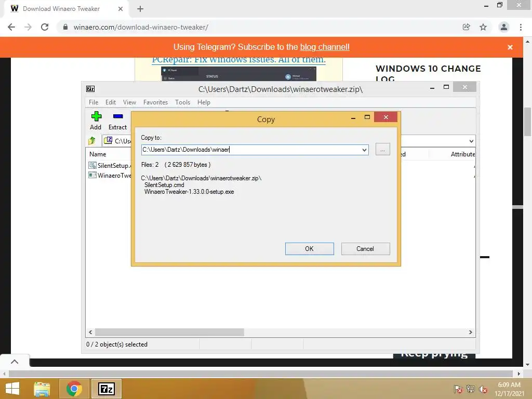Click the network tray icon
Screen dimensions: 532x399
[471, 389]
